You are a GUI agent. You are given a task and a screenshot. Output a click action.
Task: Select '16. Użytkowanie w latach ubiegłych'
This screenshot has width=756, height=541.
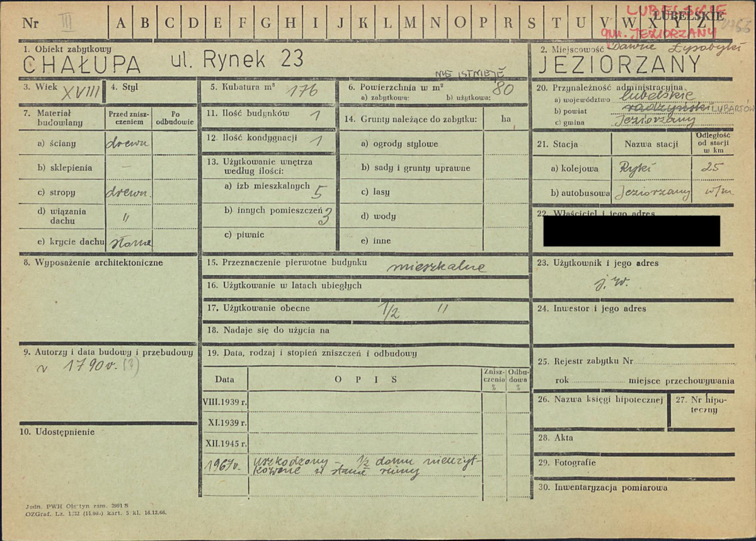(x=284, y=285)
